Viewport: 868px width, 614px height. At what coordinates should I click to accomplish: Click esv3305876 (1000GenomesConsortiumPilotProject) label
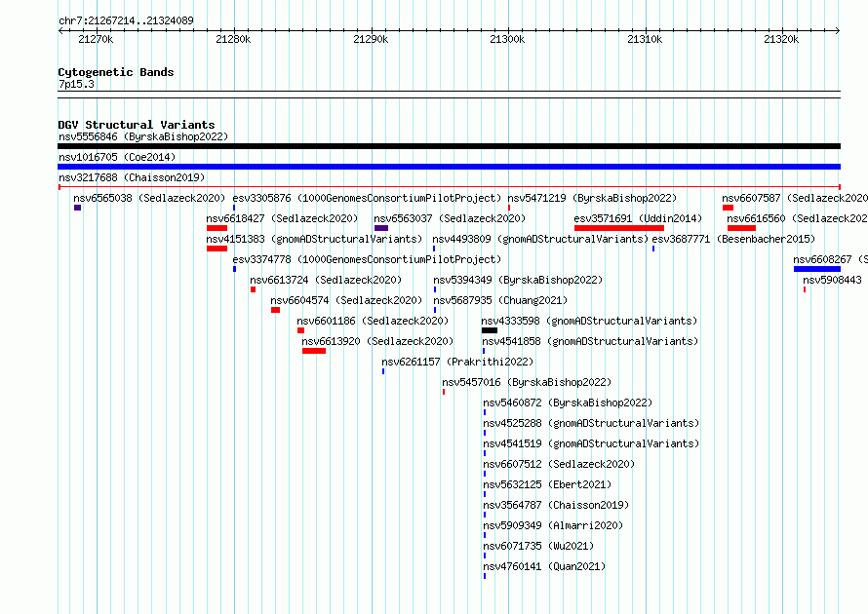[367, 198]
